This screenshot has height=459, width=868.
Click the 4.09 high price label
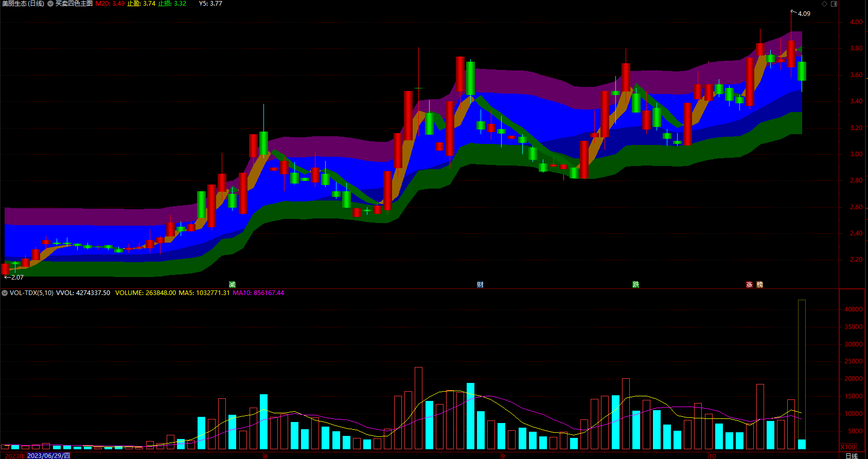click(x=804, y=14)
